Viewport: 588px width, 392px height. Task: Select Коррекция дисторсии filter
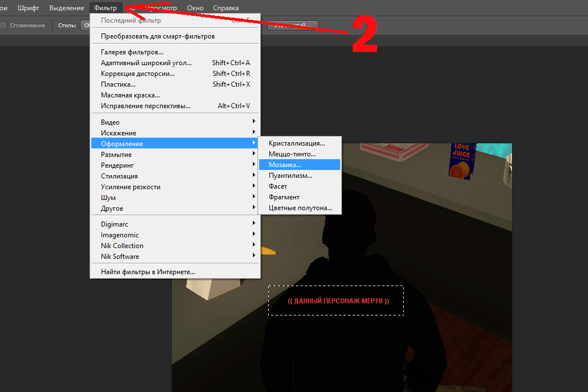[175, 74]
